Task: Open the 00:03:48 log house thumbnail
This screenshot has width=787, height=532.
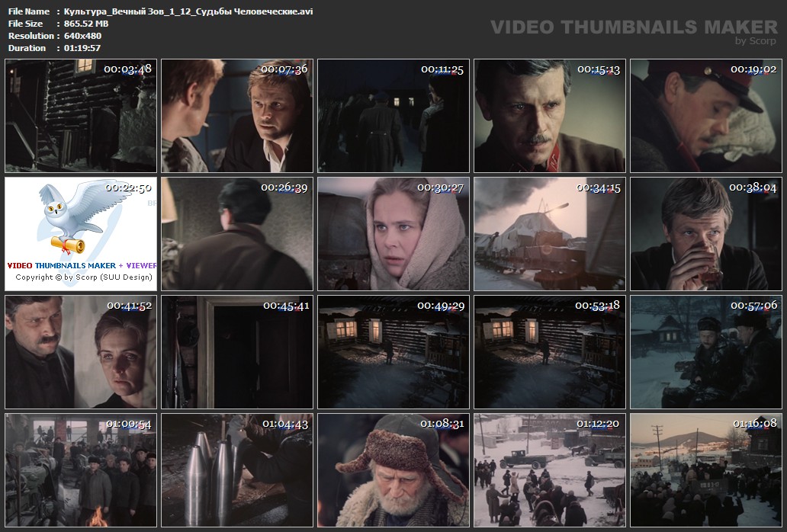Action: click(x=80, y=116)
